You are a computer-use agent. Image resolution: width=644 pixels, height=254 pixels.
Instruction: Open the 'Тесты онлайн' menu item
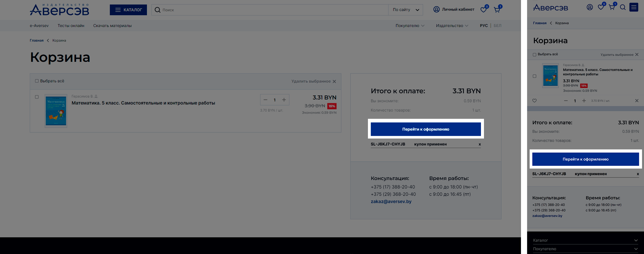[71, 26]
